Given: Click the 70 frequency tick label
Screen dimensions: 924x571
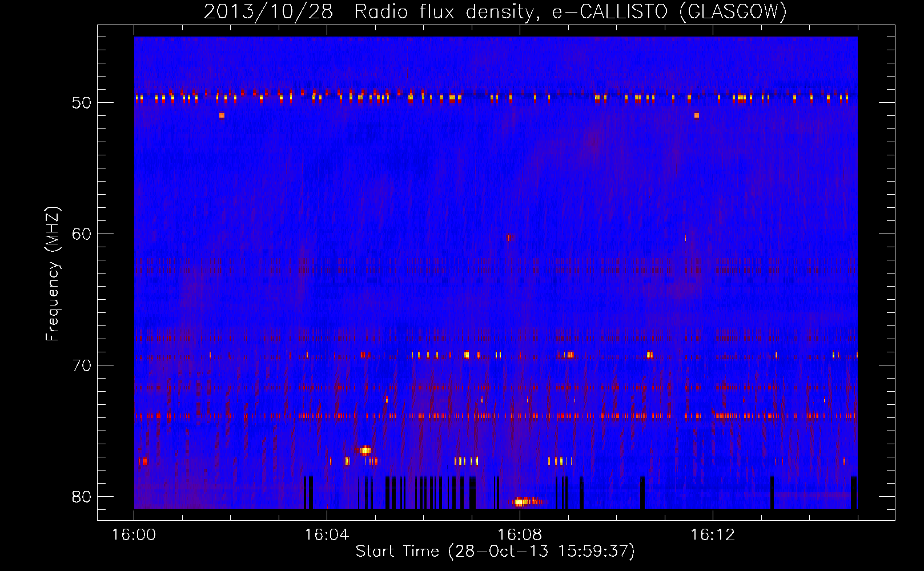Looking at the screenshot, I should (82, 365).
